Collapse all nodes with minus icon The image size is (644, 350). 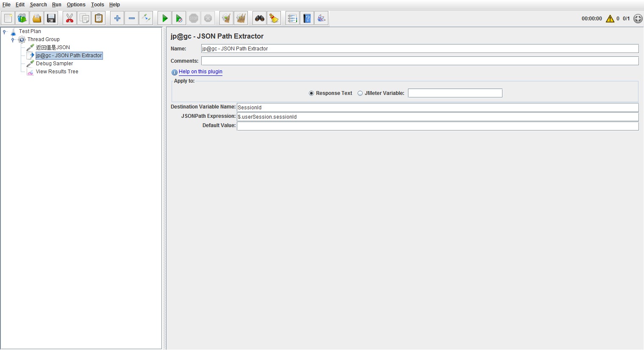click(x=132, y=18)
